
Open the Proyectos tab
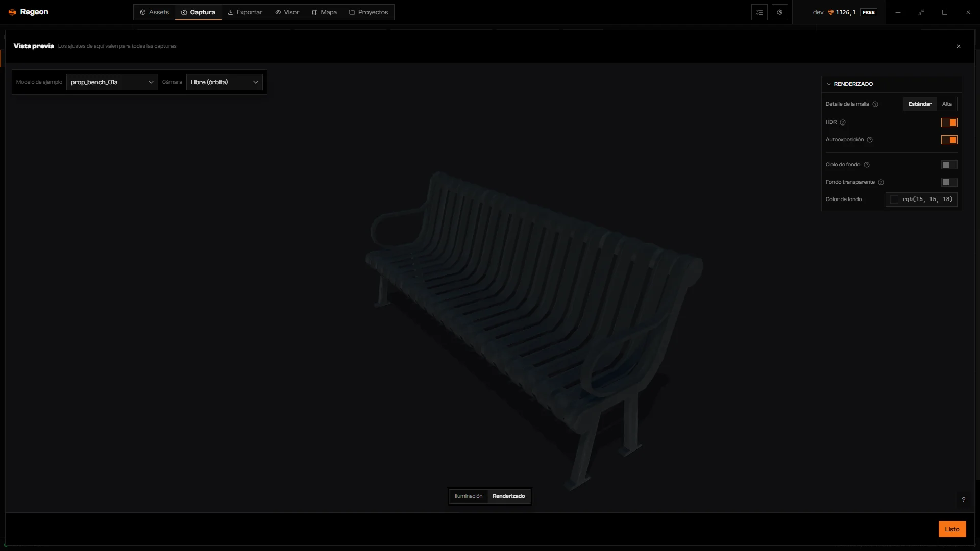pyautogui.click(x=369, y=12)
